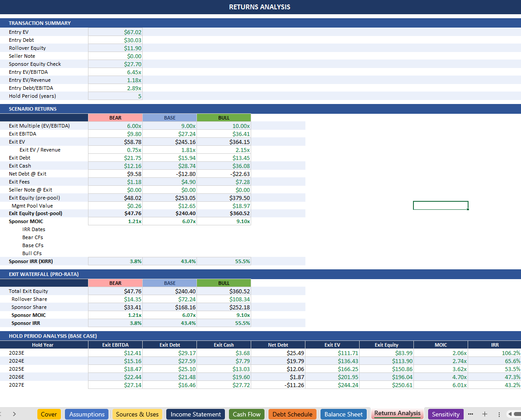Screen dimensions: 521x420
Task: Click Rollover Equity value $11.90
Action: [115, 48]
